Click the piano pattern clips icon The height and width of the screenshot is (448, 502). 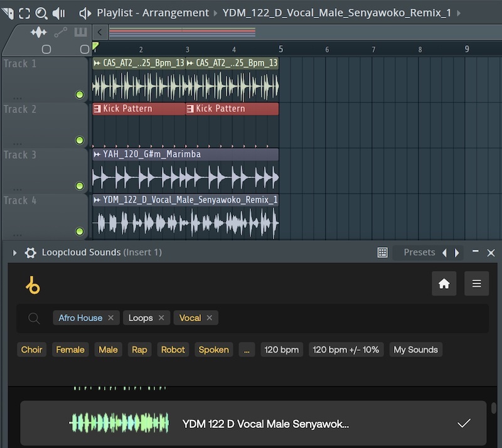point(80,32)
